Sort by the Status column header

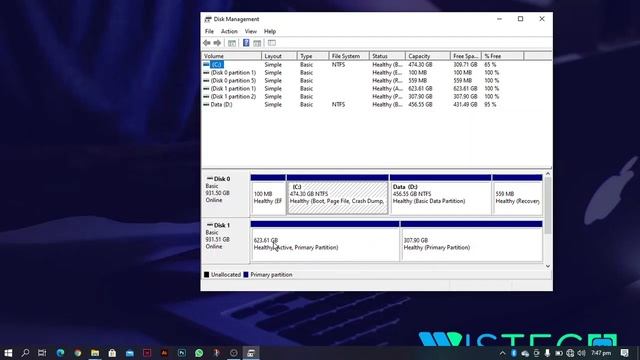[x=387, y=56]
